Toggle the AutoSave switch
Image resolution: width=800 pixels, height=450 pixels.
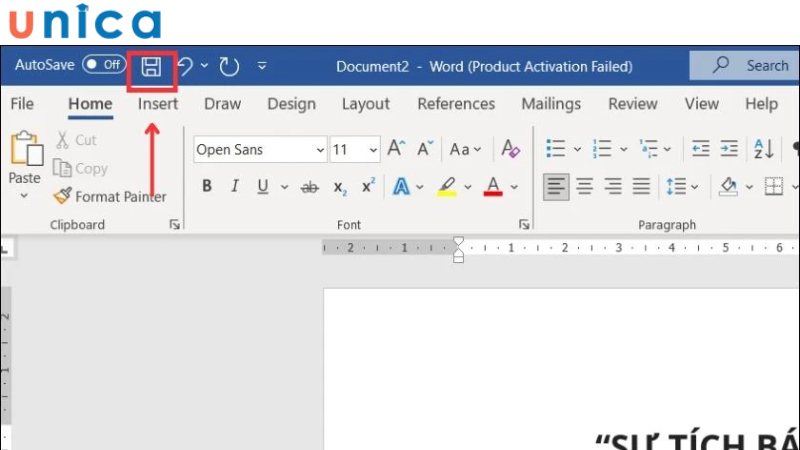coord(103,66)
